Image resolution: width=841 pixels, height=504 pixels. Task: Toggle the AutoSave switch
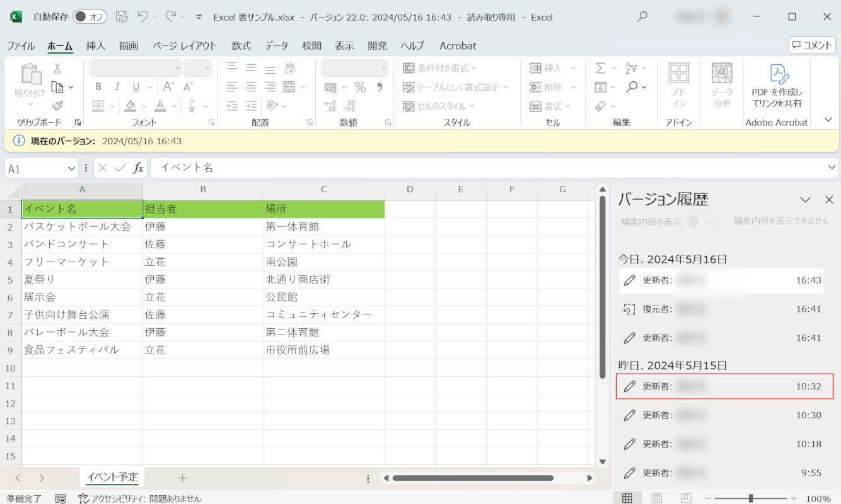pos(90,17)
